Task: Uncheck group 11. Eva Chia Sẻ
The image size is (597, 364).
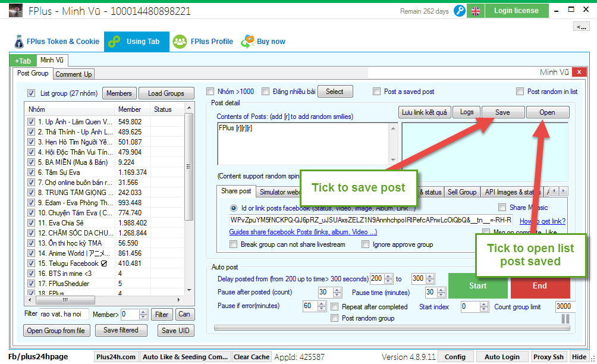Action: 32,222
